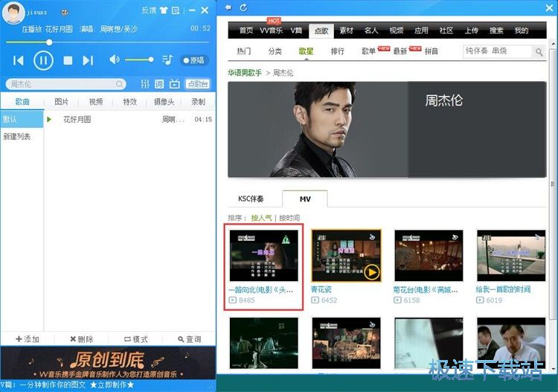
Task: Click the 华语男歌手 breadcrumb link
Action: [x=245, y=73]
